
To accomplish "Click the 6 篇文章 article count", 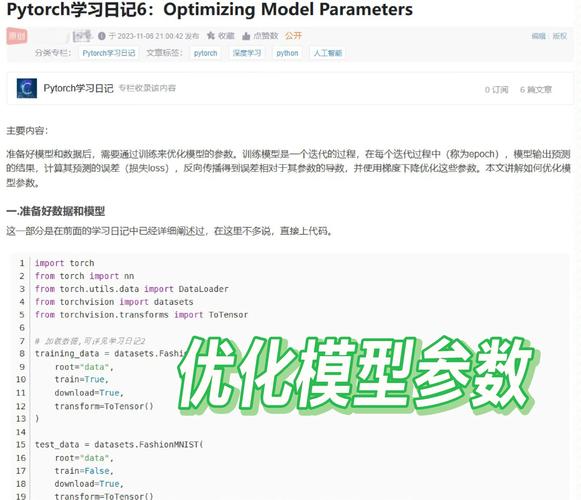I will point(536,90).
